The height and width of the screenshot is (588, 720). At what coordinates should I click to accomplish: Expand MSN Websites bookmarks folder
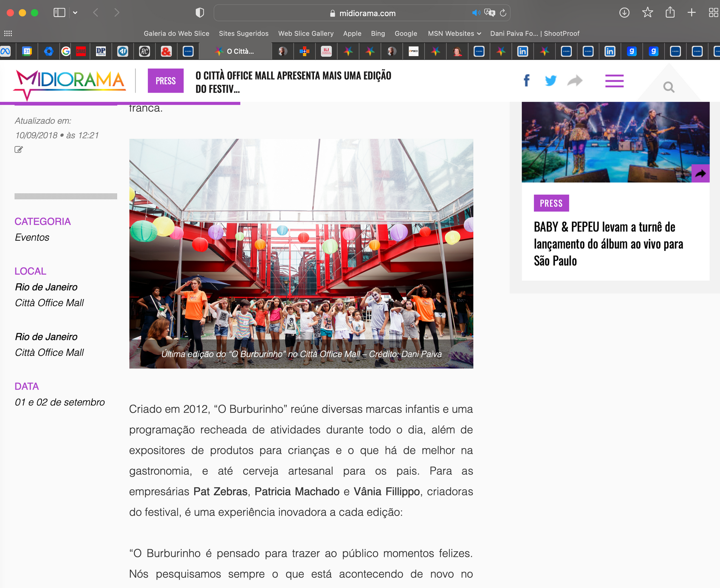[x=454, y=33]
